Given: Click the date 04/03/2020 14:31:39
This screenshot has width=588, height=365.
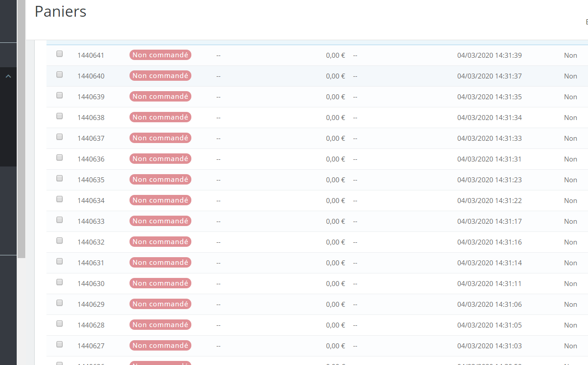Looking at the screenshot, I should 490,55.
